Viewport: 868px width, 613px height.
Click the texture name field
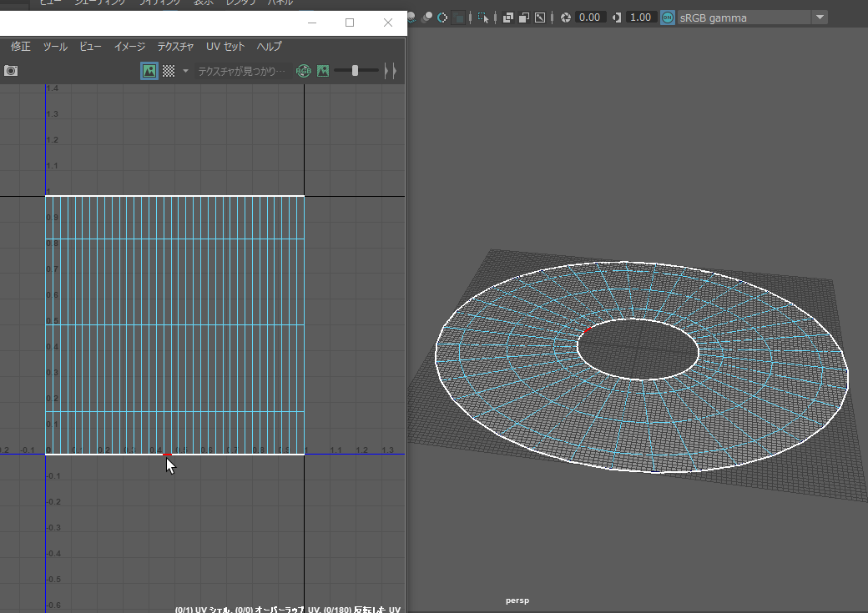click(241, 71)
